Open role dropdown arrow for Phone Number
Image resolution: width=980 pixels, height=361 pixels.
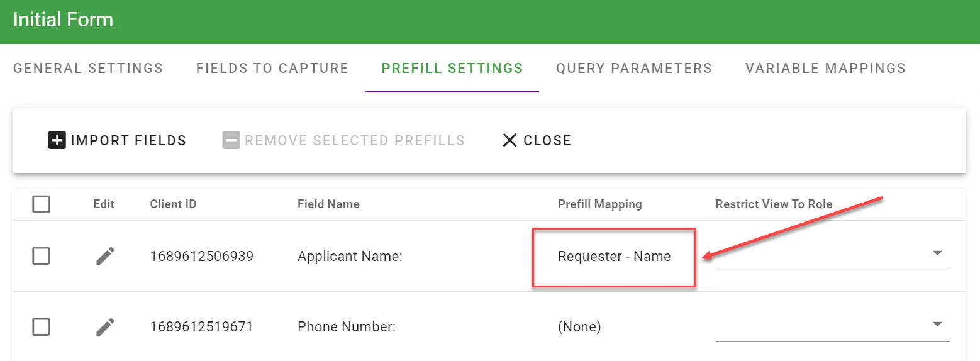click(x=937, y=325)
